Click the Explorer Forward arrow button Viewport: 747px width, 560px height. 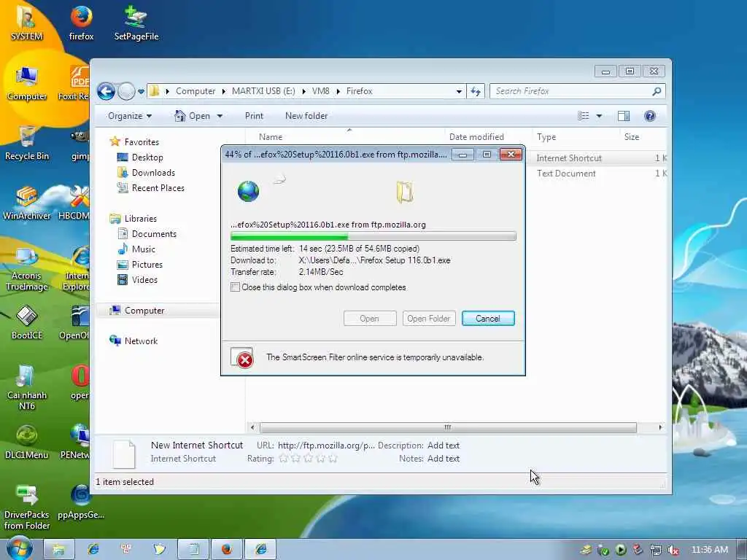(x=126, y=91)
